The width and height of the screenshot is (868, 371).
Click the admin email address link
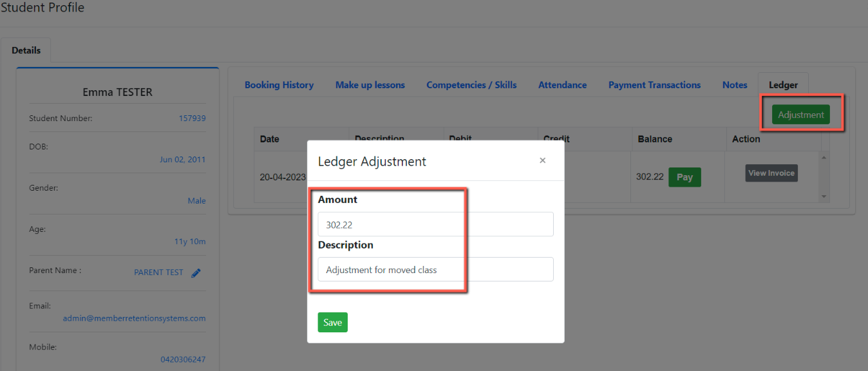click(x=134, y=318)
